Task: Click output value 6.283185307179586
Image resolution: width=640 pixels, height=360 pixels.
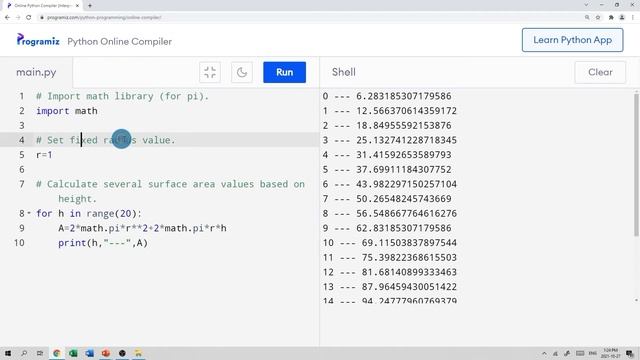Action: [404, 96]
